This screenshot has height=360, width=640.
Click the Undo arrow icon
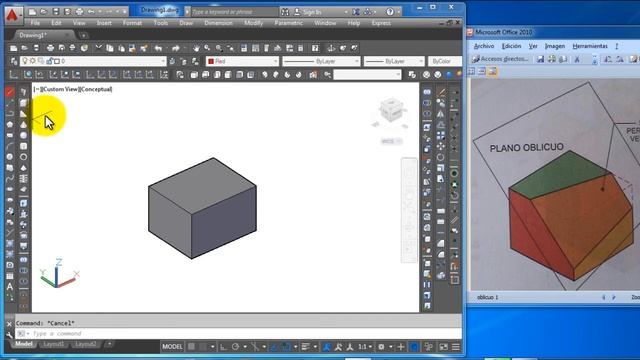158,48
